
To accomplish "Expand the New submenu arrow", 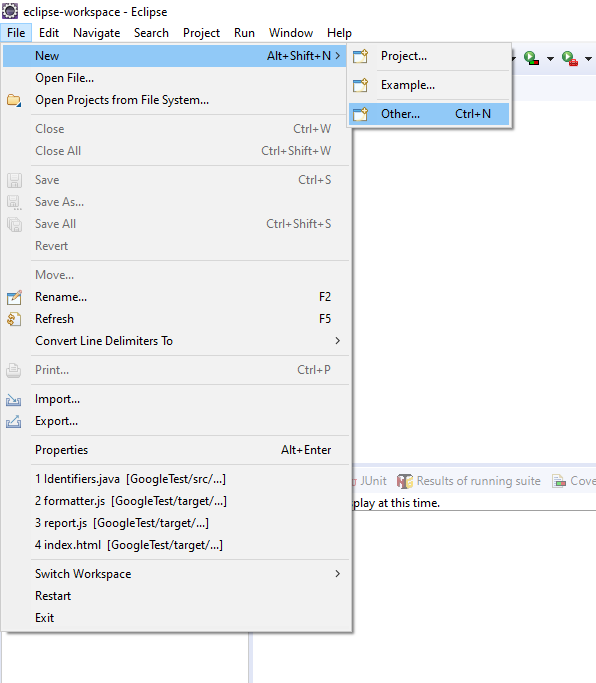I will 338,56.
